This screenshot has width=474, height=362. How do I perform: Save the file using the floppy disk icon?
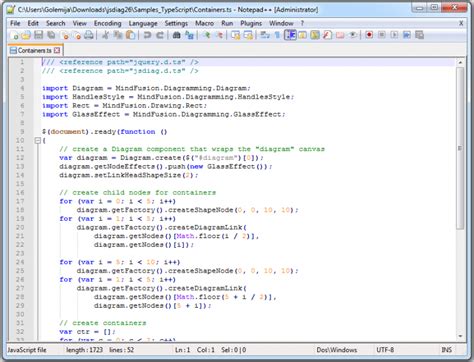tap(39, 35)
